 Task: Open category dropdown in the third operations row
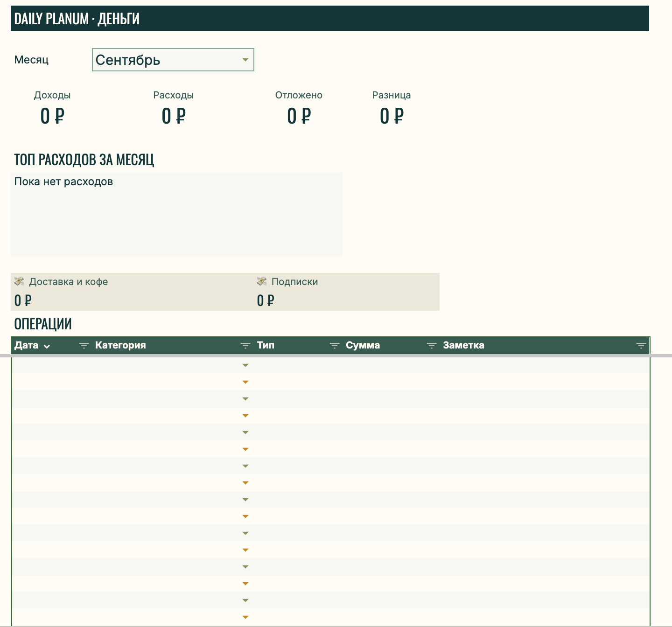(245, 399)
